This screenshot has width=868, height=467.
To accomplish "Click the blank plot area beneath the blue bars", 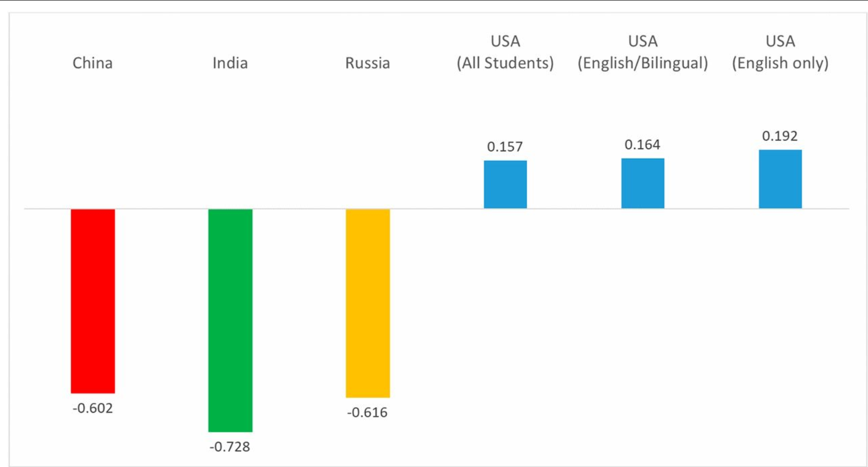I will [x=641, y=323].
